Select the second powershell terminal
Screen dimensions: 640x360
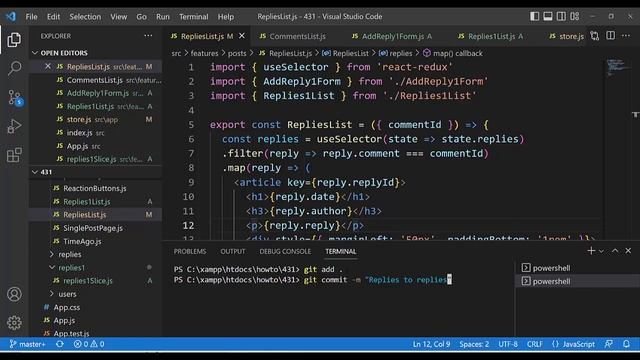577,281
